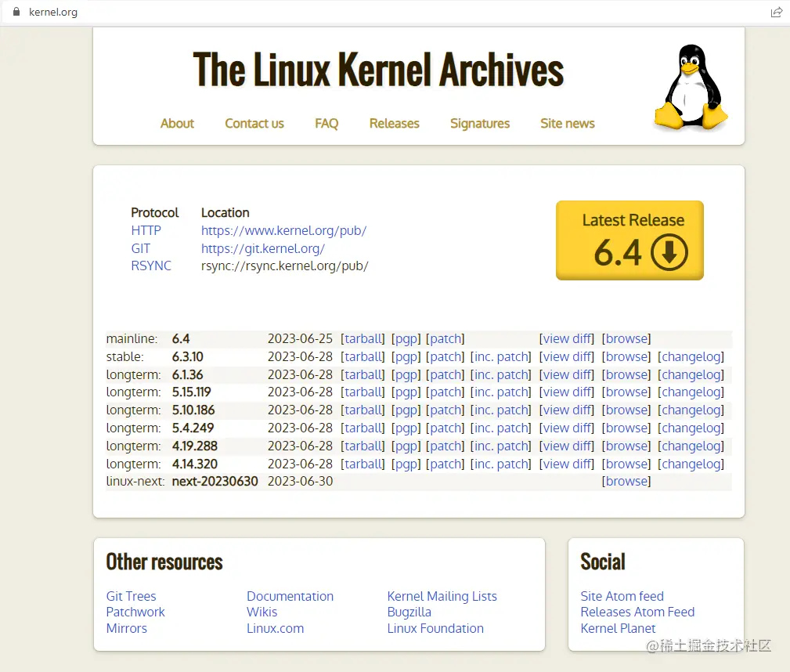This screenshot has width=790, height=672.
Task: Go to the FAQ page
Action: point(326,124)
